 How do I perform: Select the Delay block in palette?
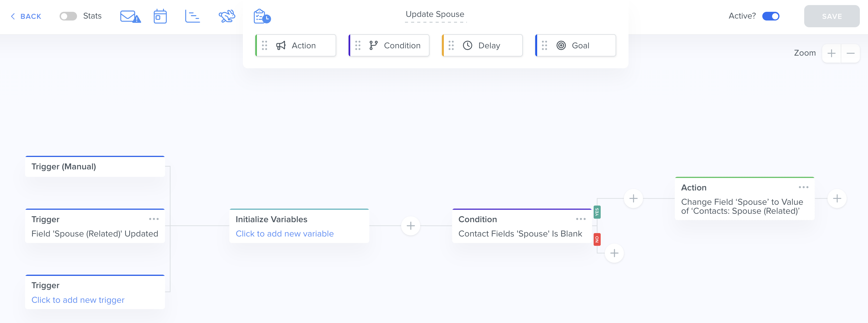click(482, 46)
